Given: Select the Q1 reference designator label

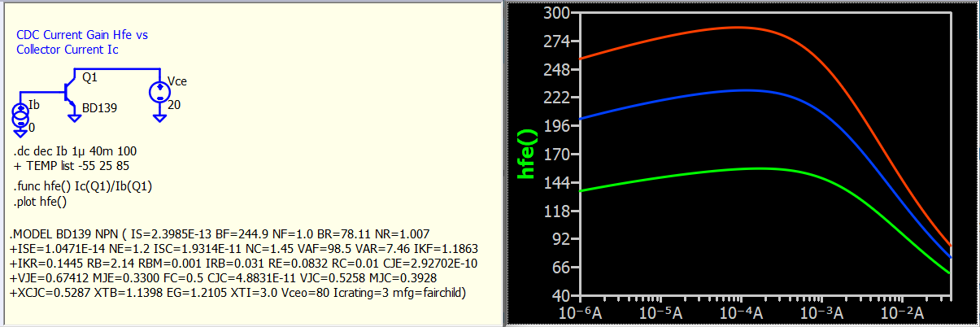Looking at the screenshot, I should (89, 76).
